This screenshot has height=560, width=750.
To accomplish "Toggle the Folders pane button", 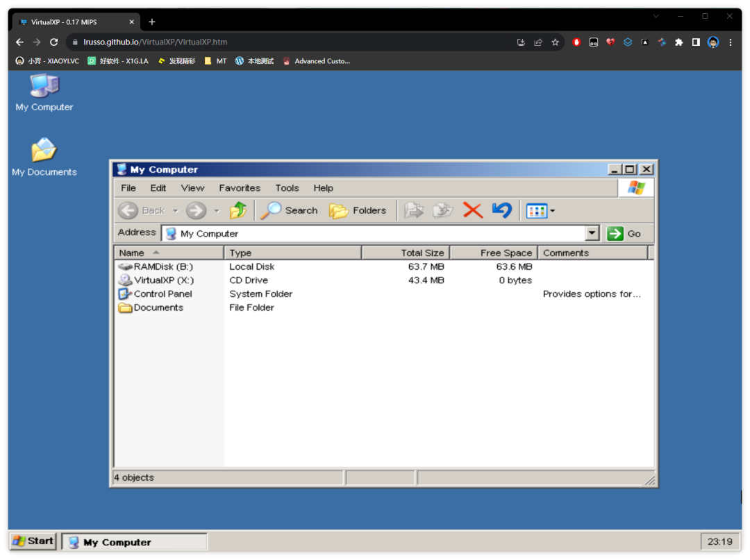I will click(358, 210).
